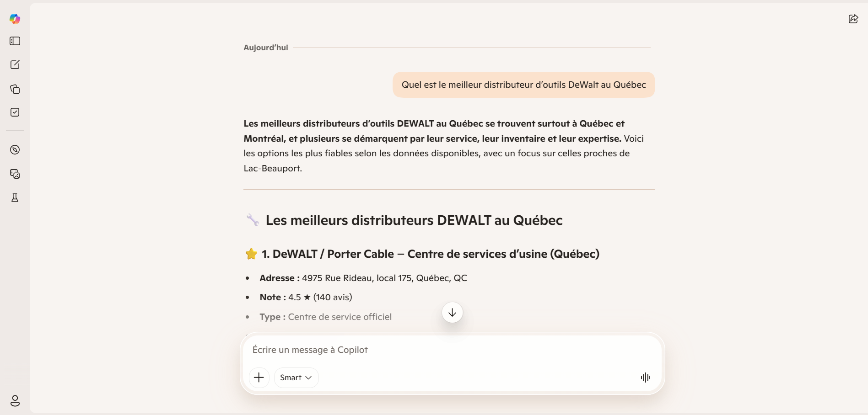
Task: Share the conversation using the share icon
Action: click(x=853, y=19)
